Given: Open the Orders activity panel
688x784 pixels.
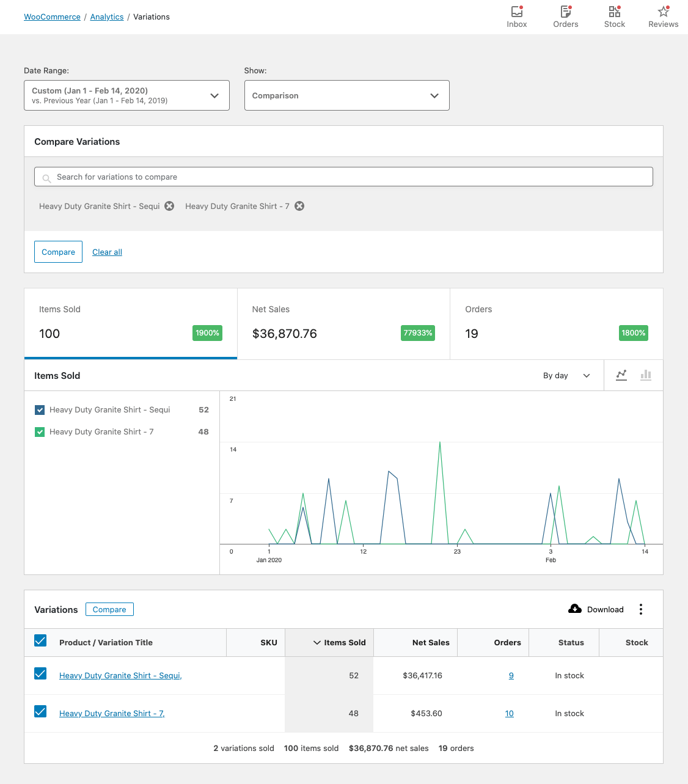Looking at the screenshot, I should [565, 15].
